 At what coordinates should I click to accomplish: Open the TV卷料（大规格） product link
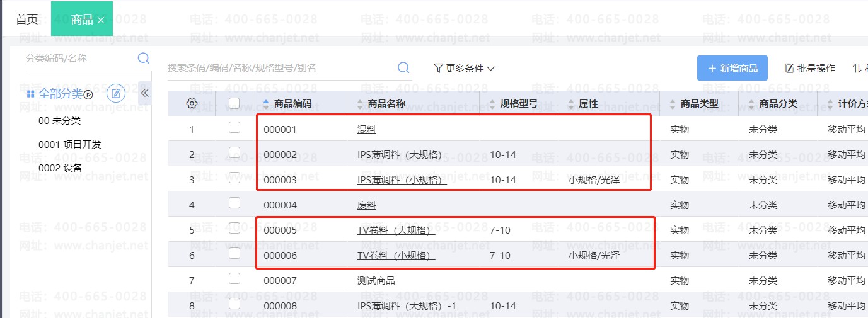pos(396,230)
